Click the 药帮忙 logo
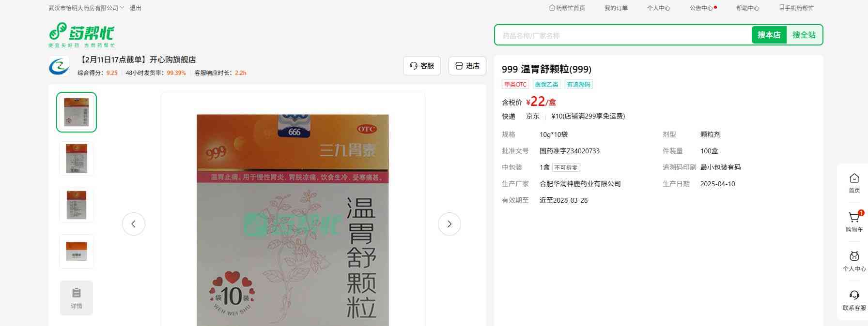Viewport: 868px width, 326px height. point(81,34)
